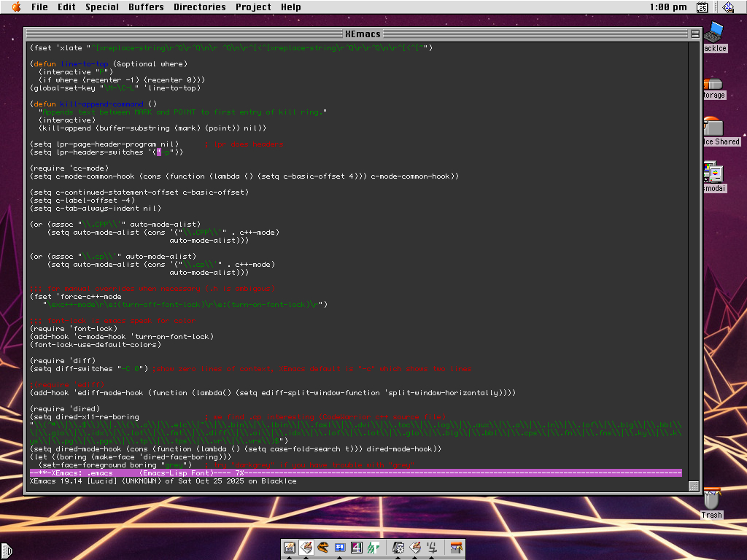Click the dinosaur icon in the dock
This screenshot has width=747, height=560.
tap(323, 548)
